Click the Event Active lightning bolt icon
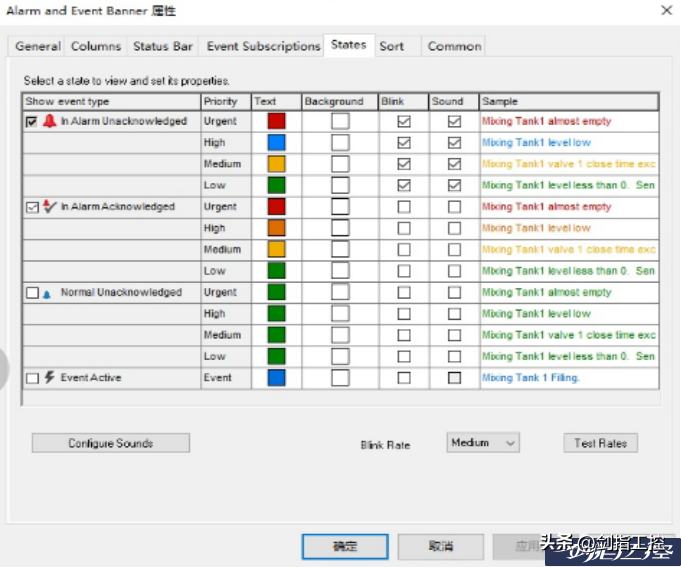Image resolution: width=681 pixels, height=567 pixels. click(49, 378)
